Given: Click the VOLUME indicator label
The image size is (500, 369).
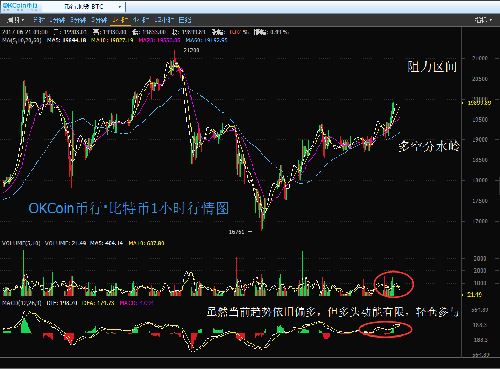Looking at the screenshot, I should click(x=21, y=243).
